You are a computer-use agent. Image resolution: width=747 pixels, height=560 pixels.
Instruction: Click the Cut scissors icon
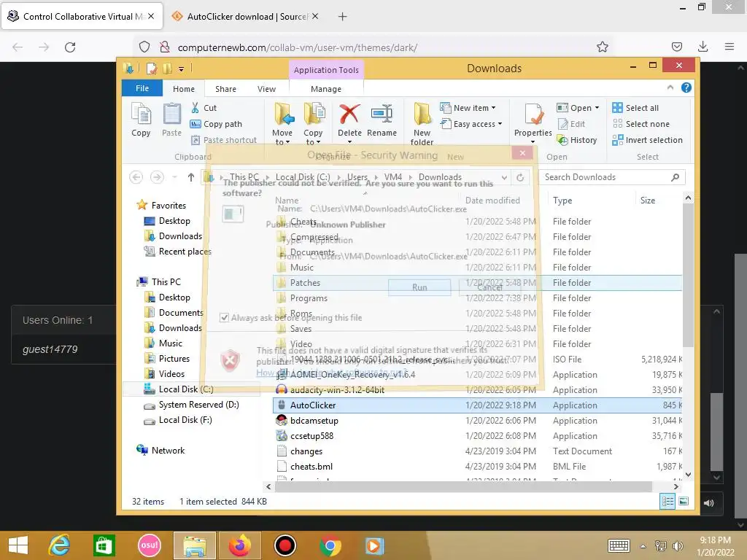pos(196,108)
